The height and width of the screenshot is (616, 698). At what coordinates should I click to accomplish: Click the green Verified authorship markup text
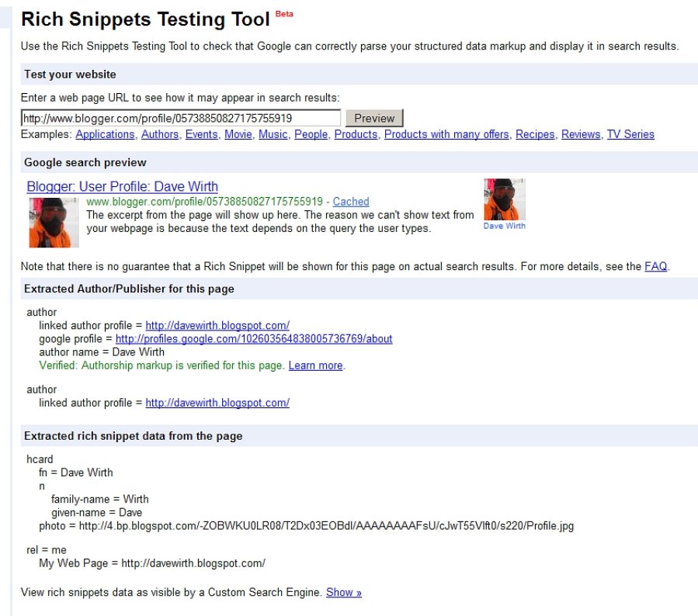[161, 365]
